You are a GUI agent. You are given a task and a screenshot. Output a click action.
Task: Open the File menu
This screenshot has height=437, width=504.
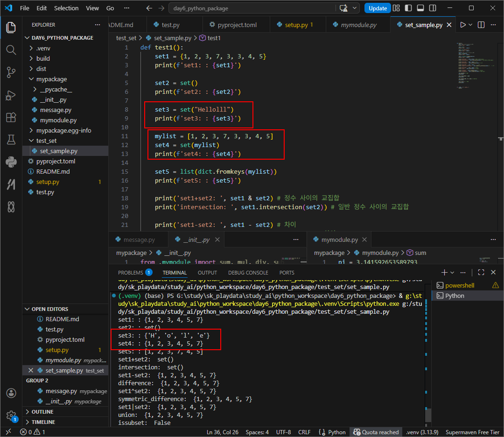[x=24, y=8]
